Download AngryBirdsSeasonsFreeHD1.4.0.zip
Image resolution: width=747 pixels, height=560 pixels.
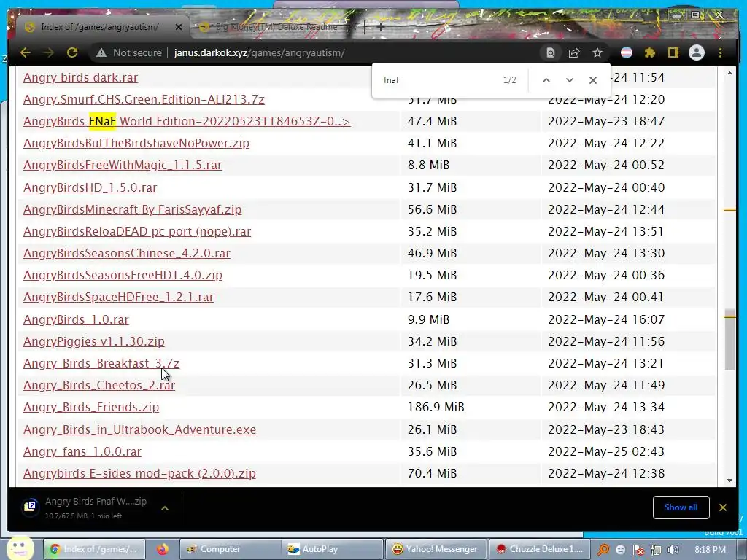pyautogui.click(x=123, y=275)
